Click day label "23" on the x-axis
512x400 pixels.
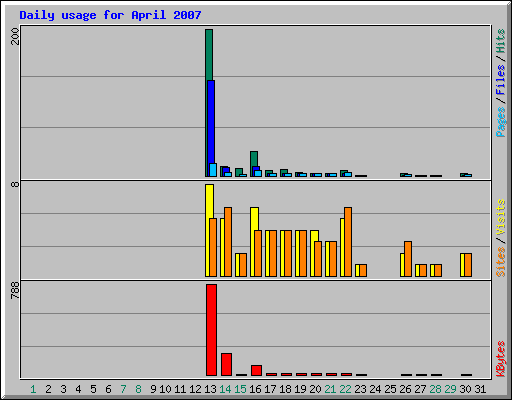tap(360, 389)
